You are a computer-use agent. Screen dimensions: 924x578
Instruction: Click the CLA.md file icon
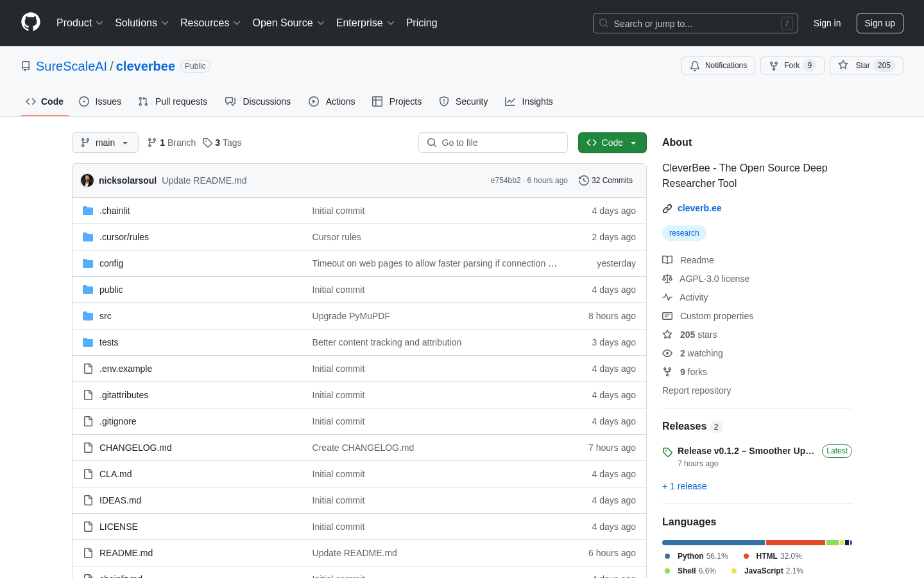[x=88, y=474]
